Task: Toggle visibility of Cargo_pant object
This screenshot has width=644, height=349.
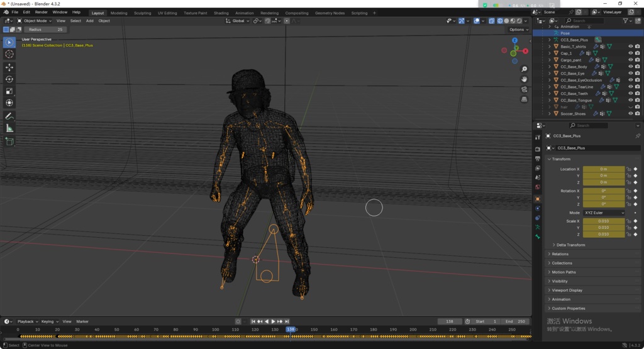Action: coord(630,60)
